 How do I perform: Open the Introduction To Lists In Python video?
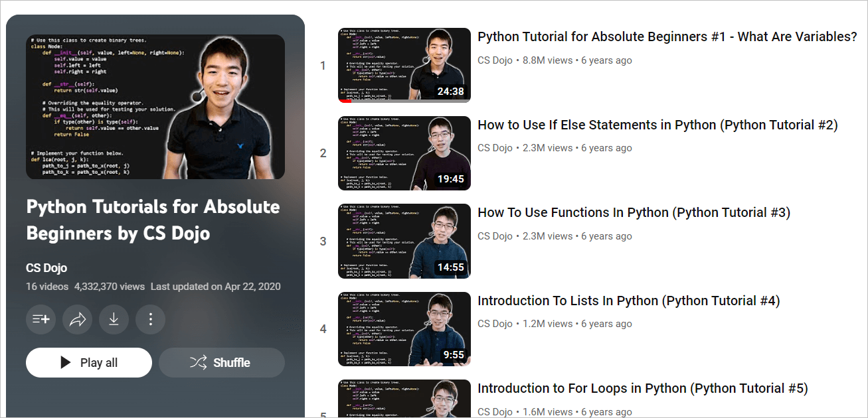pos(628,301)
